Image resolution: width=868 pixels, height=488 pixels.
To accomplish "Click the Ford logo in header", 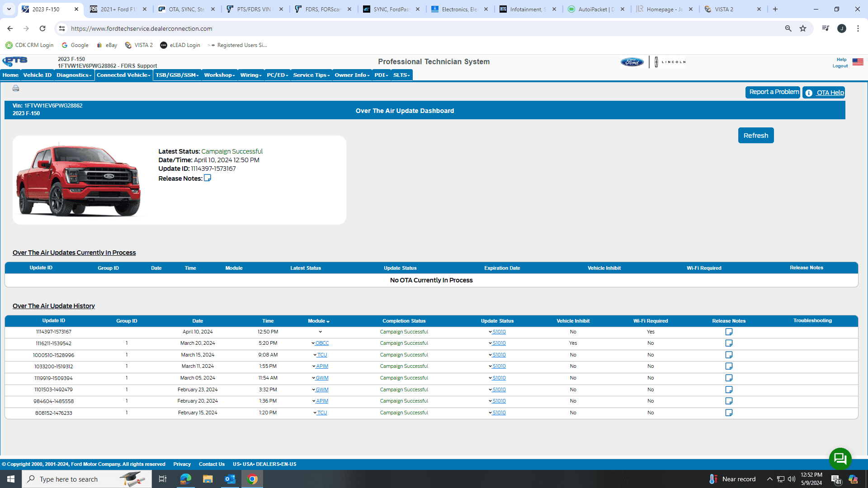I will pos(632,62).
